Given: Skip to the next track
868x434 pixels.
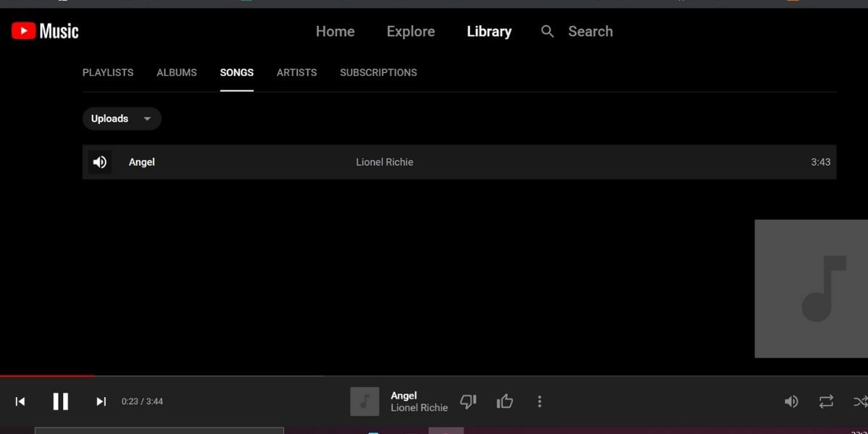Looking at the screenshot, I should point(101,401).
